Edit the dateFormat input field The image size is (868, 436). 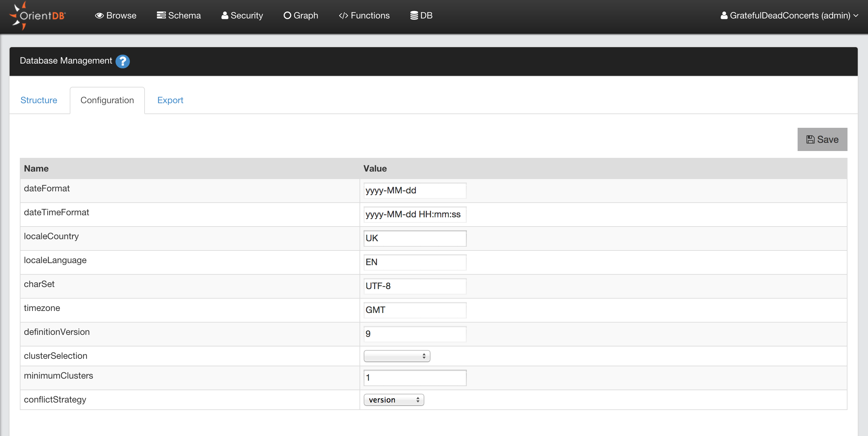(414, 190)
